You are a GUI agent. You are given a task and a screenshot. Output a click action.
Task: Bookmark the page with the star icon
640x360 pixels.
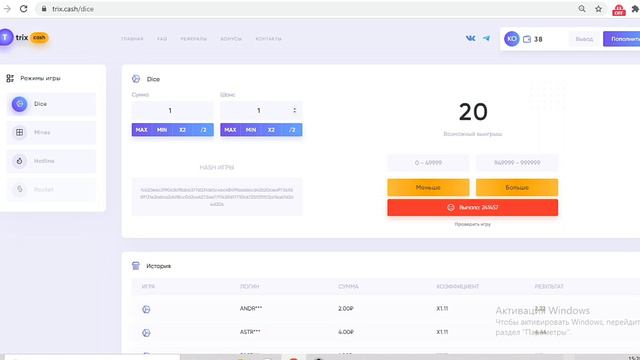(598, 9)
